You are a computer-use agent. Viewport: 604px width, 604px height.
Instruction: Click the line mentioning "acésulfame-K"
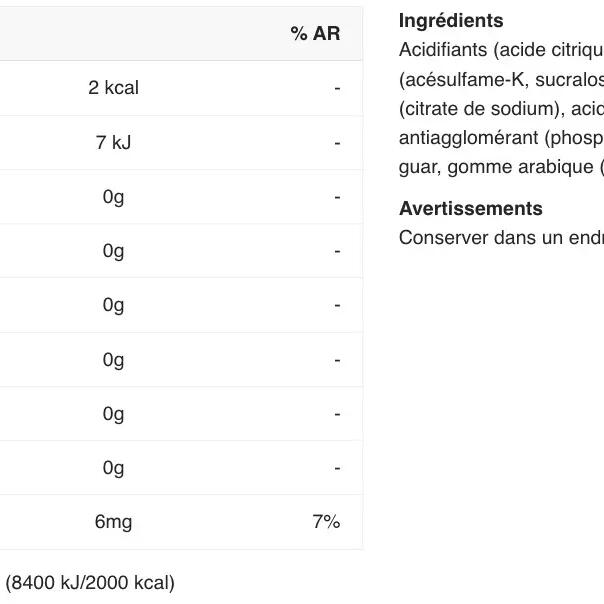coord(500,80)
